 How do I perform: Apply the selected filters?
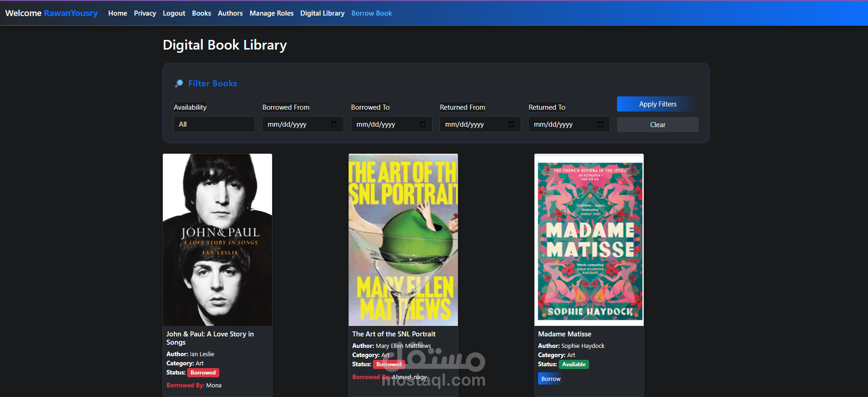tap(657, 104)
